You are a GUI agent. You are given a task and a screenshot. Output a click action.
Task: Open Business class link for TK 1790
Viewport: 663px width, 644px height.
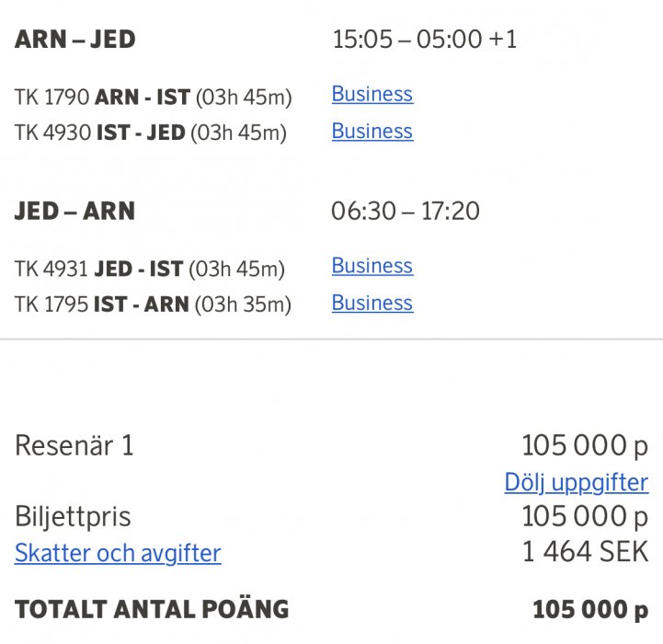[372, 94]
